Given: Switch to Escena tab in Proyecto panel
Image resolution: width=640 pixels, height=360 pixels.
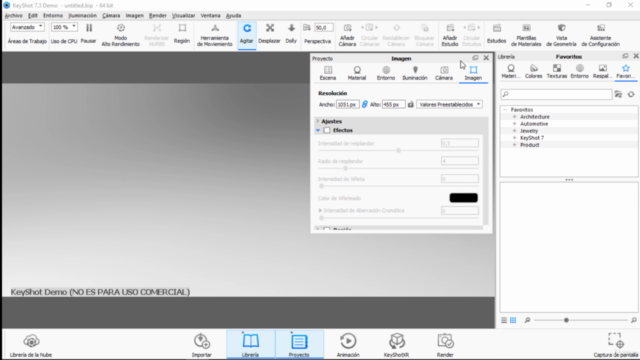Looking at the screenshot, I should pyautogui.click(x=328, y=73).
